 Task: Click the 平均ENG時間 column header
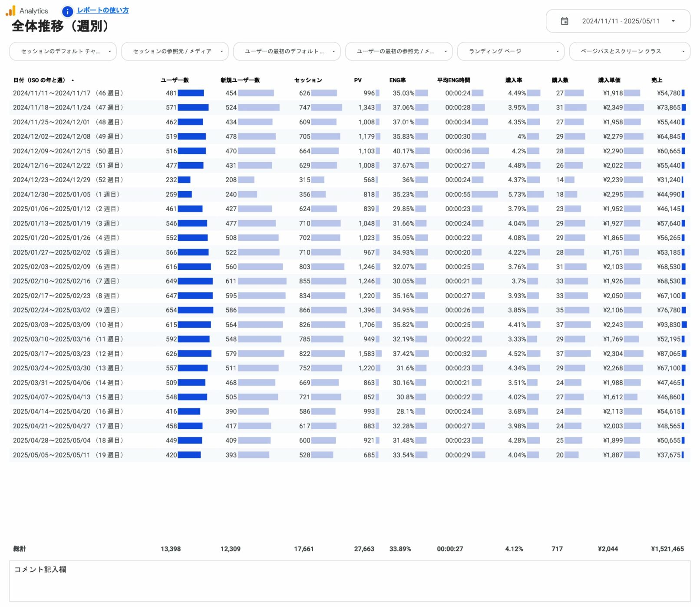point(453,80)
